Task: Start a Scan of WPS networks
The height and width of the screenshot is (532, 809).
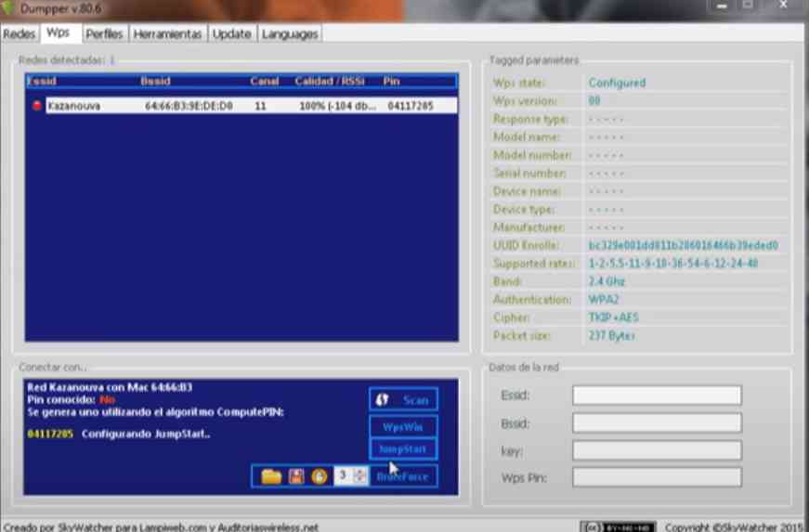Action: click(x=403, y=400)
